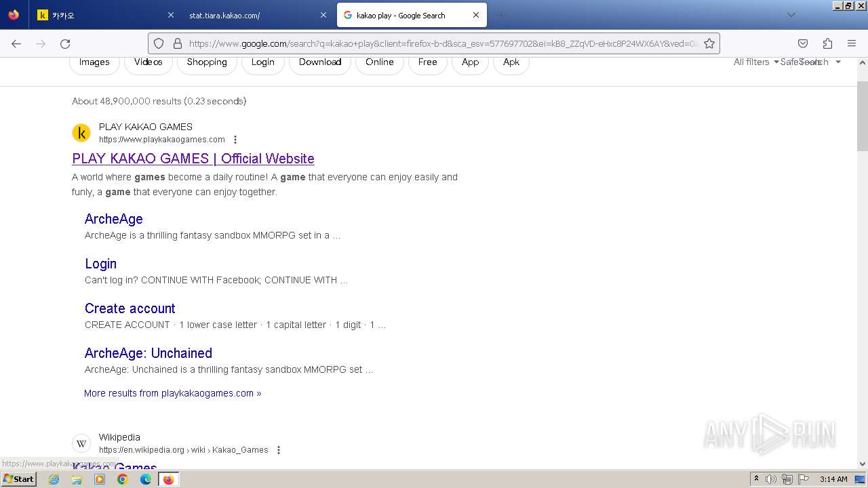868x488 pixels.
Task: Launch Microsoft Edge from taskbar
Action: [x=146, y=479]
